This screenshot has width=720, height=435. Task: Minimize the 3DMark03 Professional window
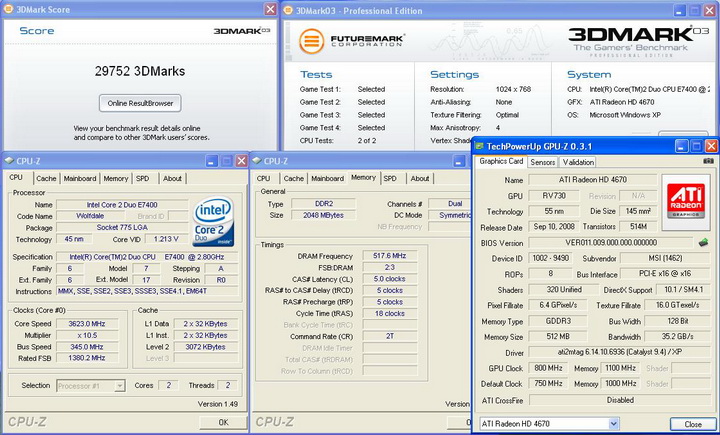point(680,11)
